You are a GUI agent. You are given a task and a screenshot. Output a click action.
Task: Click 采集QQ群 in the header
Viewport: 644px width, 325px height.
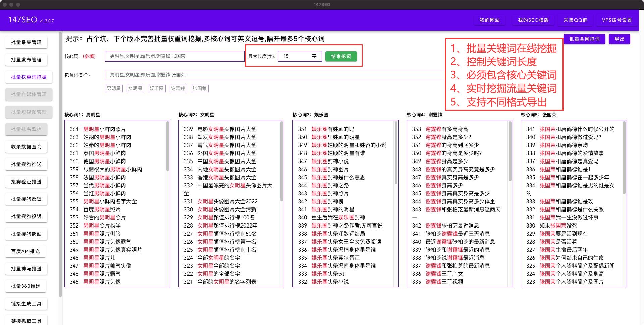(x=575, y=20)
